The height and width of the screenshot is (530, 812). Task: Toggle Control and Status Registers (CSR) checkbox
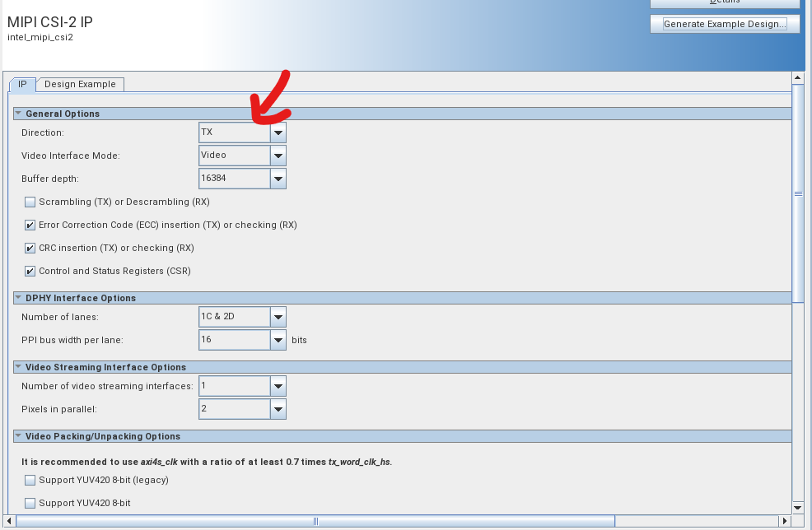click(x=30, y=271)
